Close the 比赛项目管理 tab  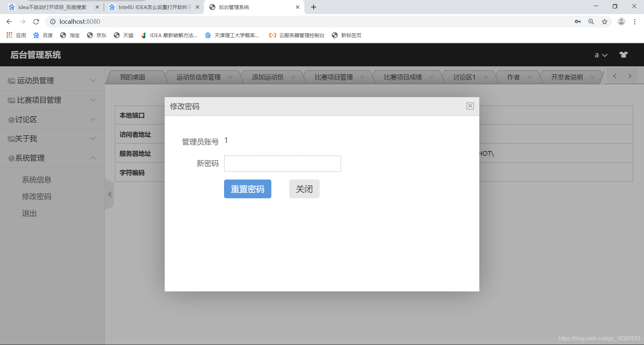pos(362,77)
